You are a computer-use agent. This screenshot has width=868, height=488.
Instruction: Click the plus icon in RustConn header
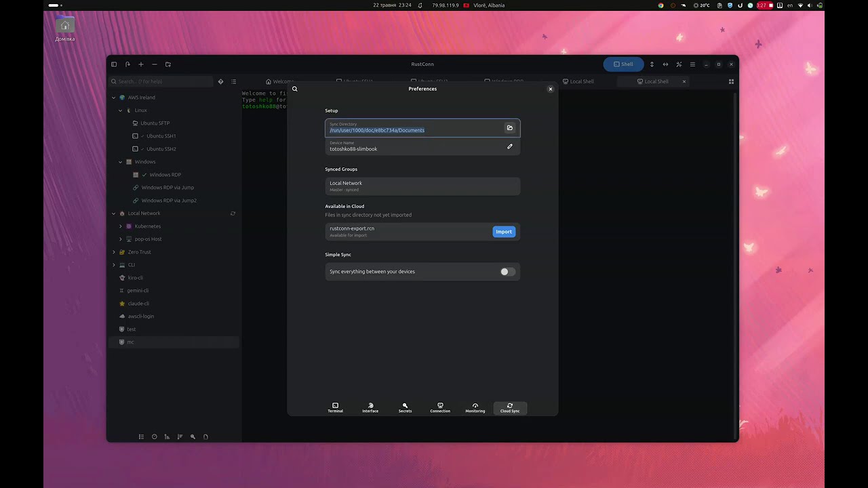pos(141,64)
